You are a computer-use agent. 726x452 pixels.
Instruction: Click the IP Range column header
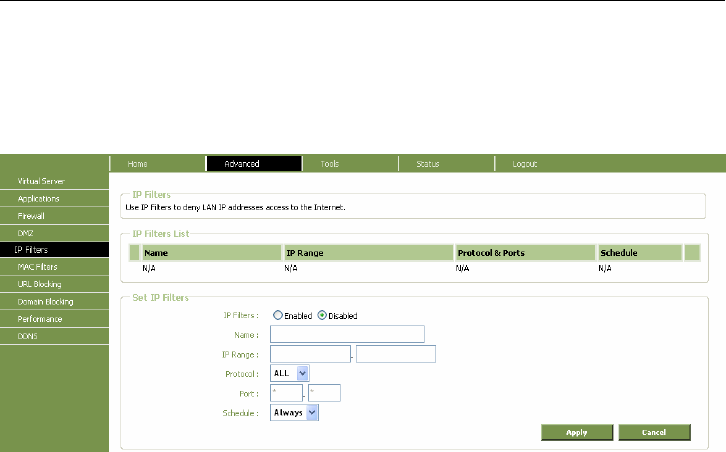[369, 253]
